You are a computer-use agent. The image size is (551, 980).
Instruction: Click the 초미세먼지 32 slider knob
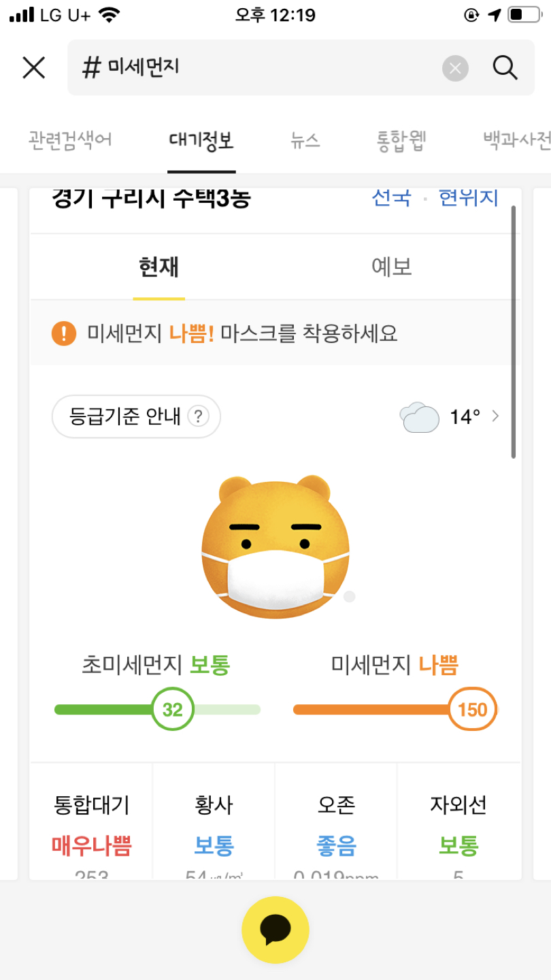pos(173,709)
